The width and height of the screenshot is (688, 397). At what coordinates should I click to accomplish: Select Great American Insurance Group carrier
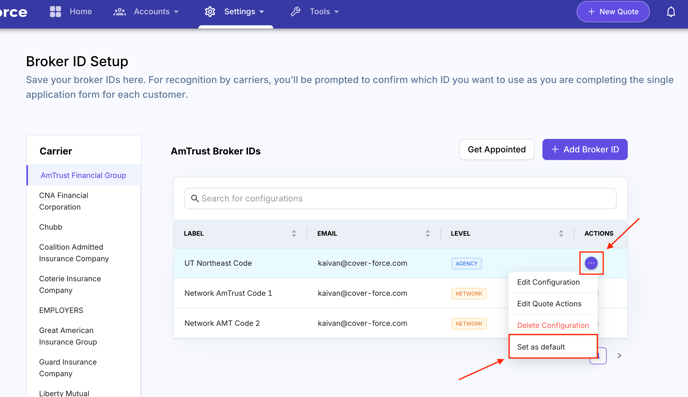[x=68, y=336]
